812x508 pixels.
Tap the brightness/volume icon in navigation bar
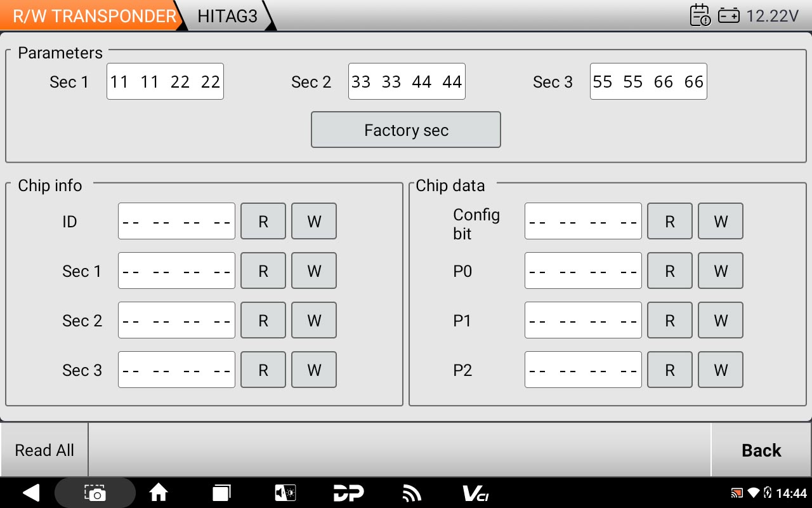[285, 493]
